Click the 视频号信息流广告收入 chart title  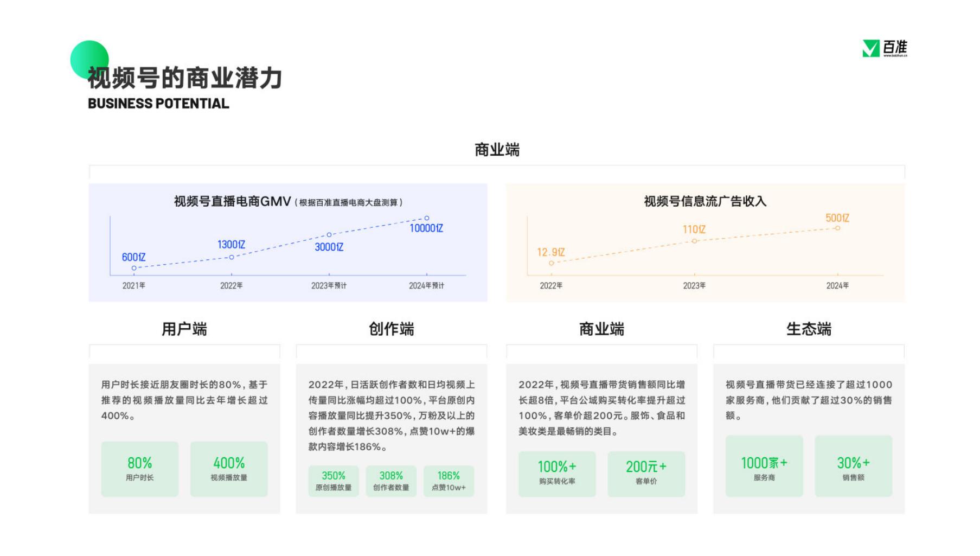[705, 201]
